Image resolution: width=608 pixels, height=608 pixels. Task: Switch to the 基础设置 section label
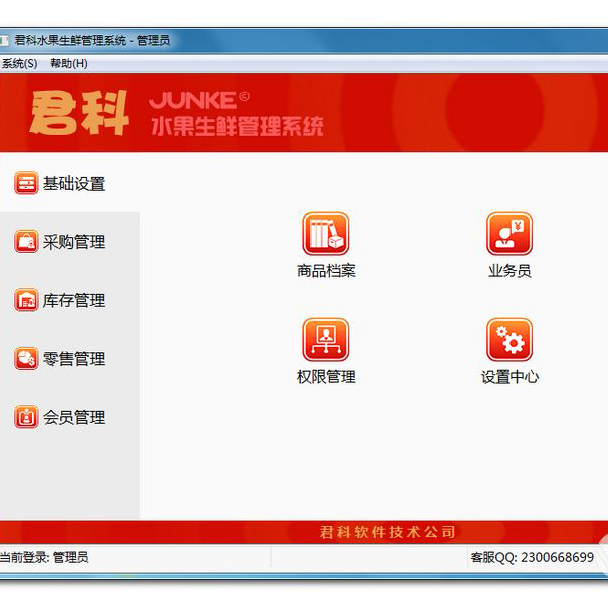(74, 184)
